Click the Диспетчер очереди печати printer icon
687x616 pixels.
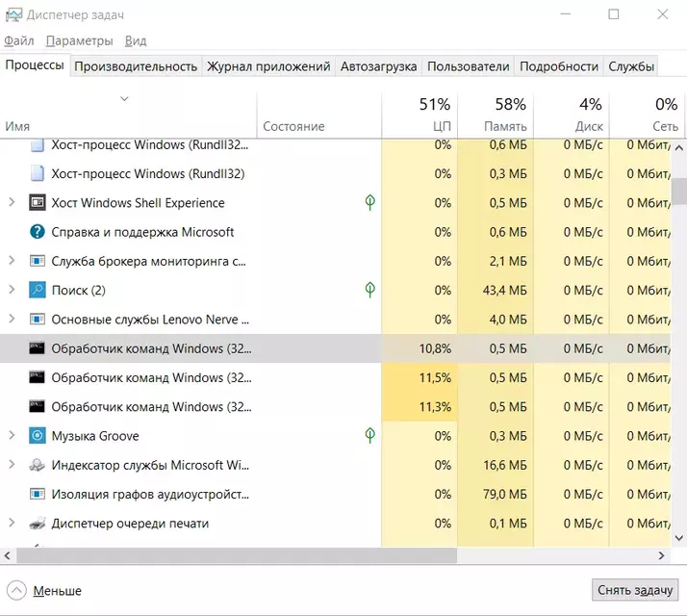tap(38, 523)
